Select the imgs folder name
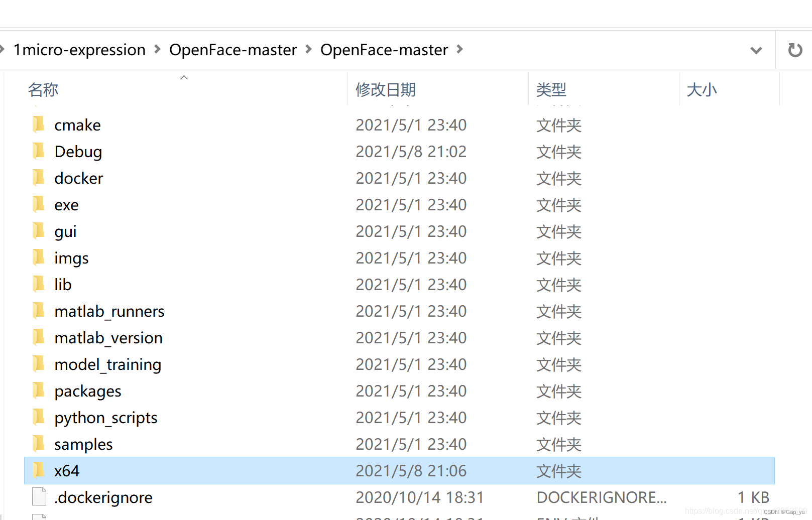Screen dimensions: 812x520 point(71,258)
